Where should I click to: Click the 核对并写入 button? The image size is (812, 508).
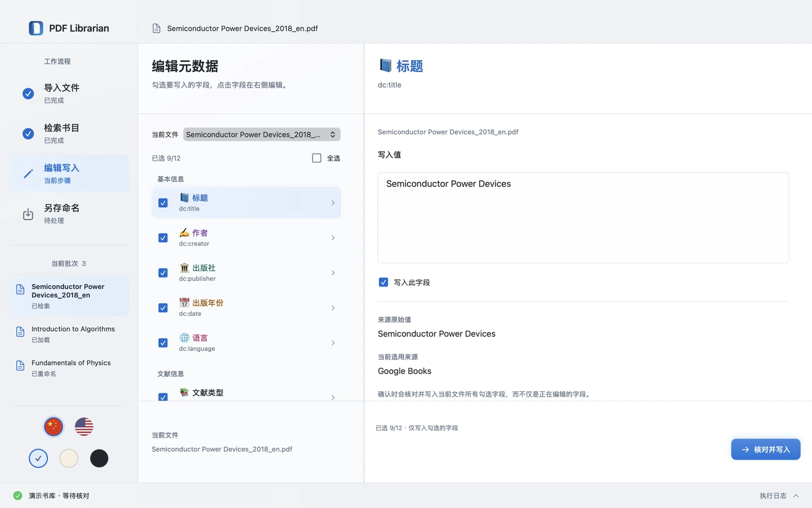766,450
